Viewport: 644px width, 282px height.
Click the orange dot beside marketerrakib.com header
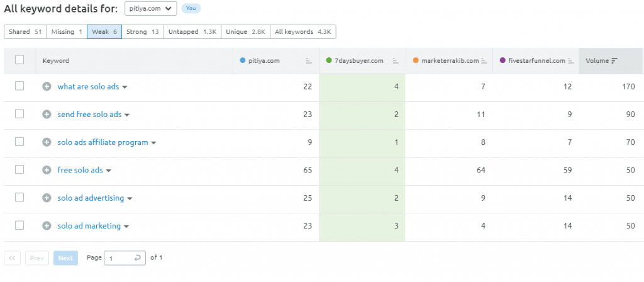[x=416, y=60]
